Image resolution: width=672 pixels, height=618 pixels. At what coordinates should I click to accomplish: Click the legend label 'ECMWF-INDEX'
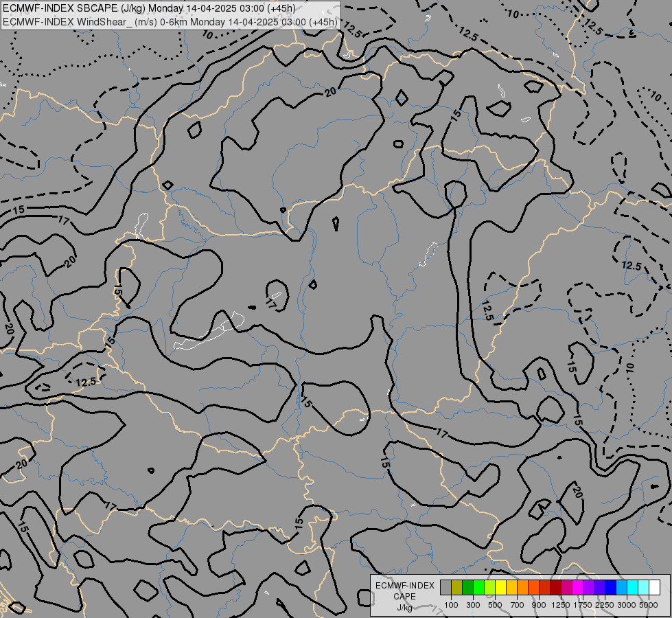click(x=404, y=586)
